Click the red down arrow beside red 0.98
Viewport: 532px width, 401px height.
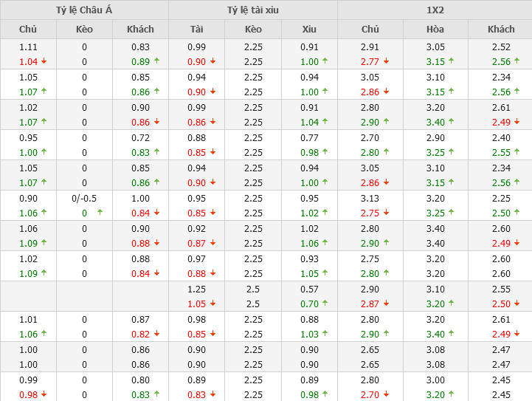44,395
